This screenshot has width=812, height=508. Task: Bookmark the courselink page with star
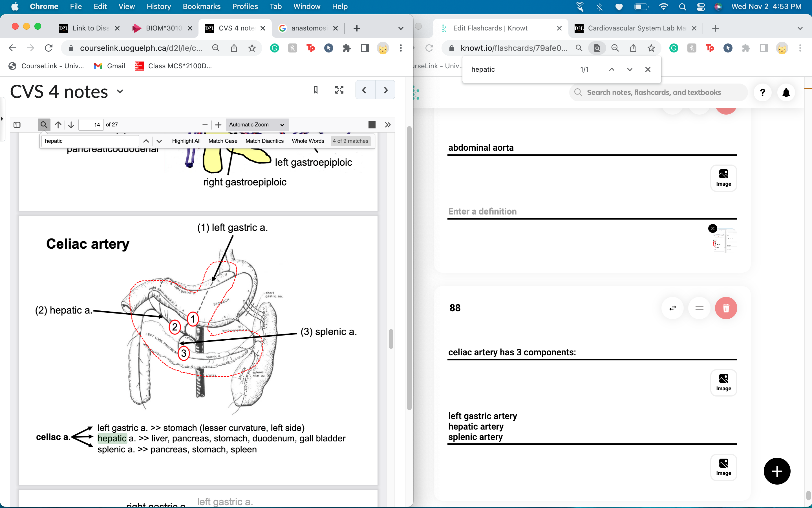[x=252, y=48]
